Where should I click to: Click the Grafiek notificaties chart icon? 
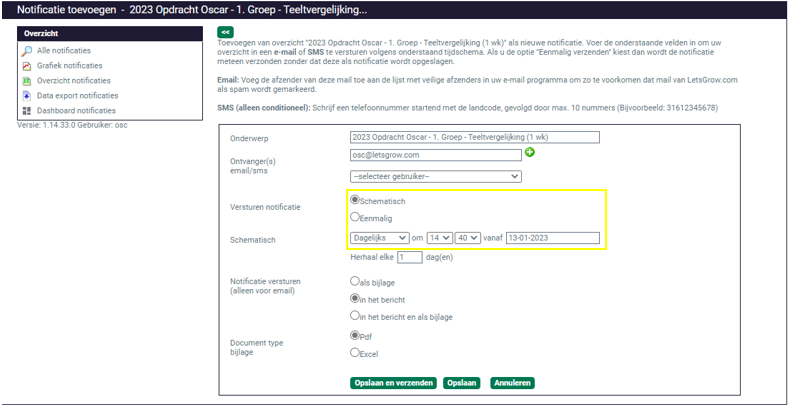pyautogui.click(x=27, y=66)
